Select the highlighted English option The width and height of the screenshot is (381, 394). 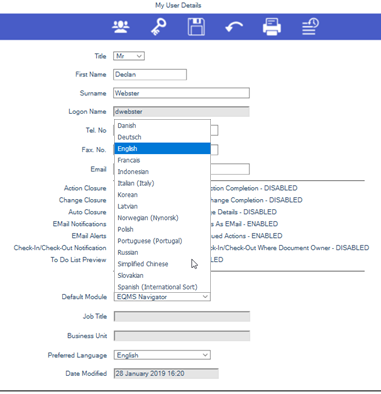pyautogui.click(x=162, y=149)
